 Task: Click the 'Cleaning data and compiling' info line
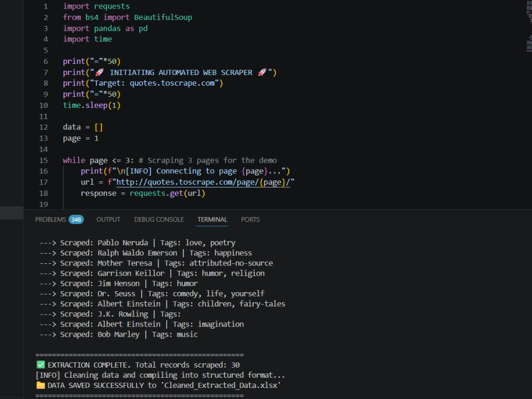[x=160, y=375]
